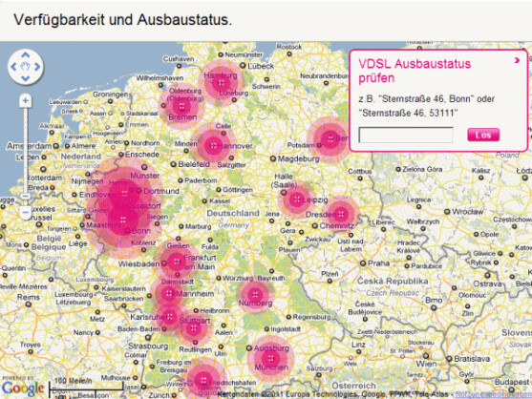Screen dimensions: 532x399
Task: Select the Dortmund coverage marker
Action: pyautogui.click(x=124, y=193)
